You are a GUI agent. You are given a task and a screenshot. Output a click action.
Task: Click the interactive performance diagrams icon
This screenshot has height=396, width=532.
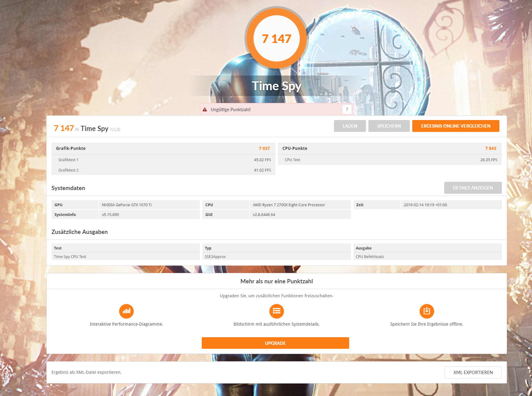point(126,311)
